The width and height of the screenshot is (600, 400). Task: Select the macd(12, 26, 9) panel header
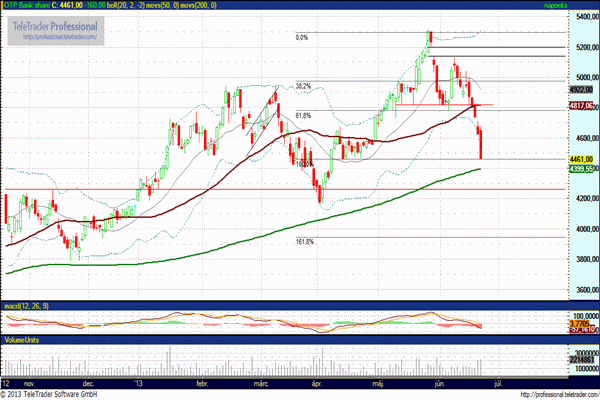point(27,305)
